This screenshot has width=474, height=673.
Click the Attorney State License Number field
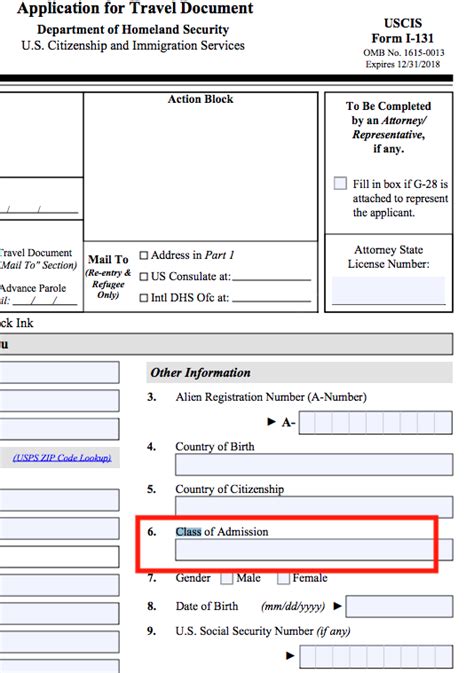(x=389, y=290)
